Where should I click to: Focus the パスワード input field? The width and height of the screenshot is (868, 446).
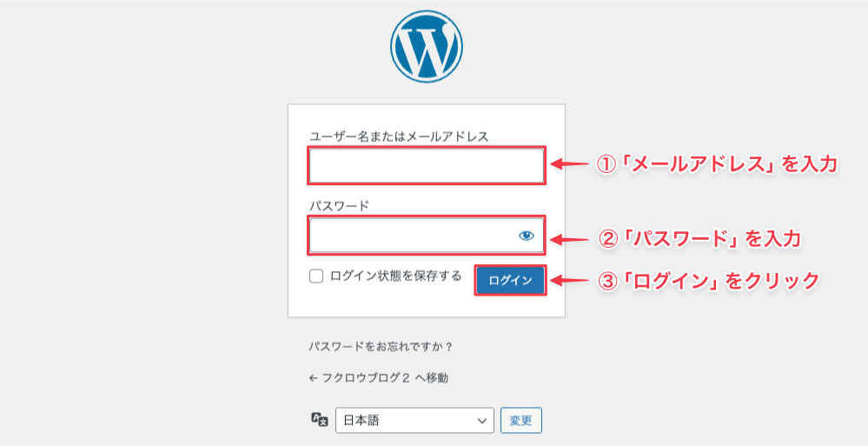click(x=427, y=236)
